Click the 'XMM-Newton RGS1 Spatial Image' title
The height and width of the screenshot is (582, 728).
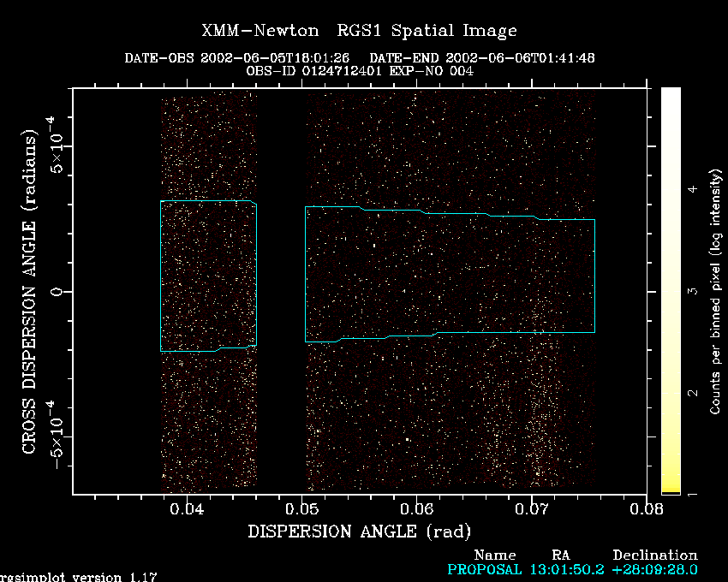[x=359, y=31]
